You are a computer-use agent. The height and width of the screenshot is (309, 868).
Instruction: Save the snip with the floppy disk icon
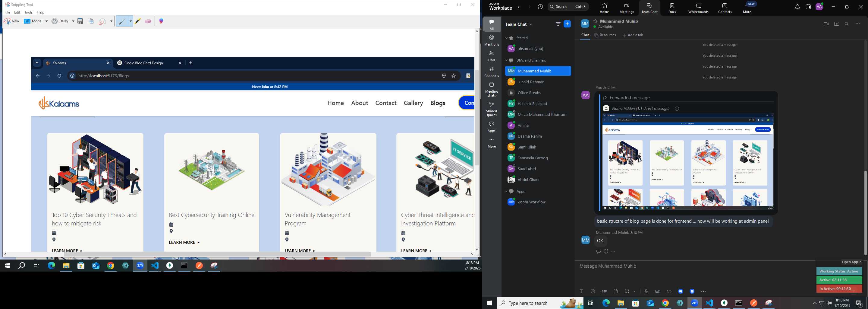[x=80, y=21]
